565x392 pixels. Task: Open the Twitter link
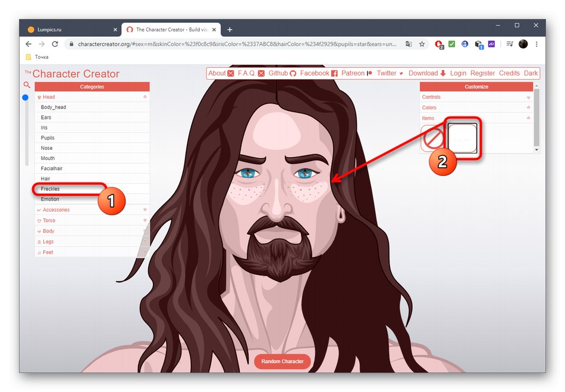[x=390, y=73]
